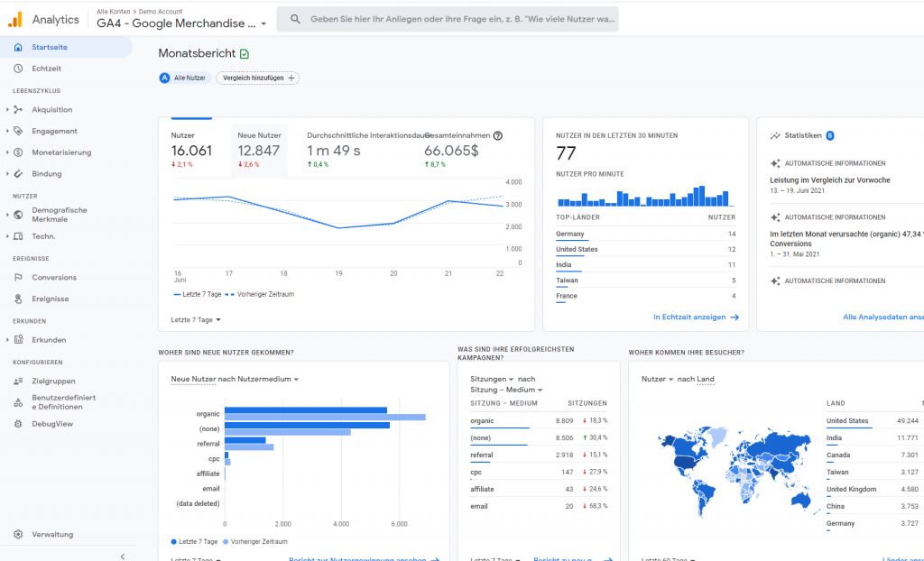Click the help icon beside Gesamteinnahmen

tap(497, 135)
